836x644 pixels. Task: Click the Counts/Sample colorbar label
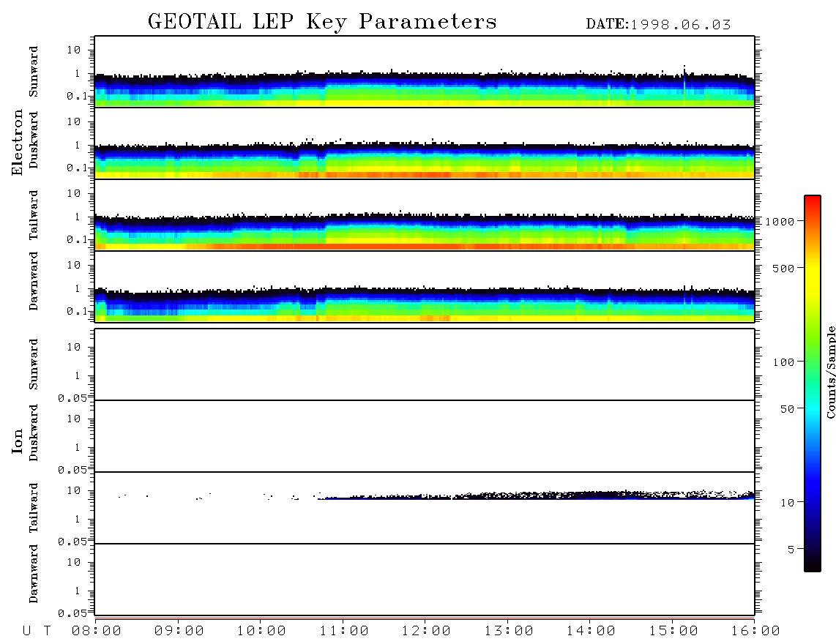[830, 372]
